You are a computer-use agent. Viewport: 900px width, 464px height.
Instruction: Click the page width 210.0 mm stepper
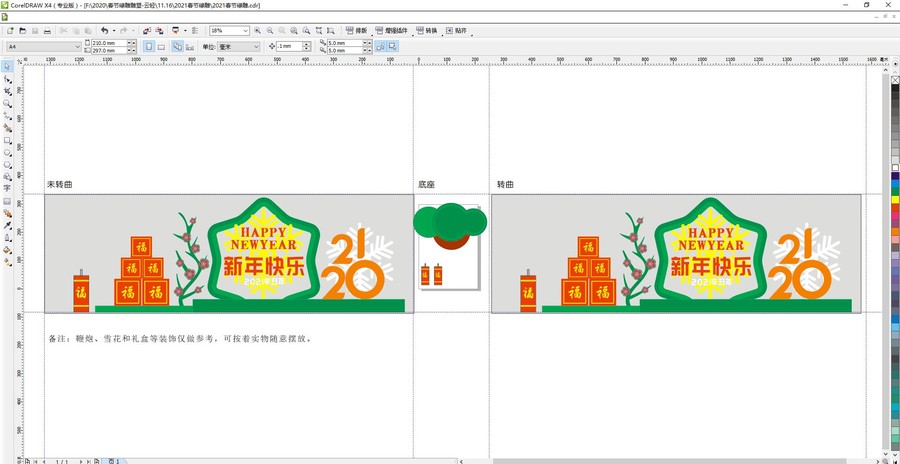(x=132, y=43)
